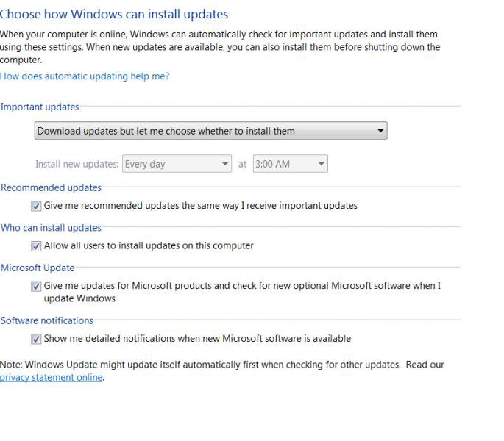Toggle the 'Allow all users to install updates' checkbox

36,246
